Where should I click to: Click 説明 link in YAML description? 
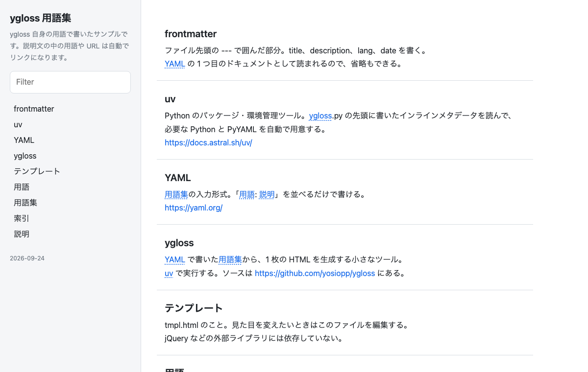[x=267, y=194]
